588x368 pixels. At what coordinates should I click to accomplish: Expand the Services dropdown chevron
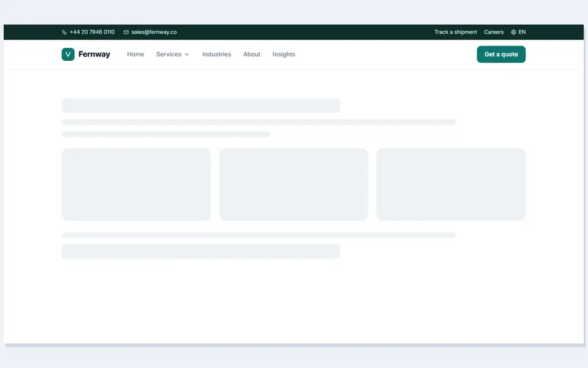pos(187,55)
